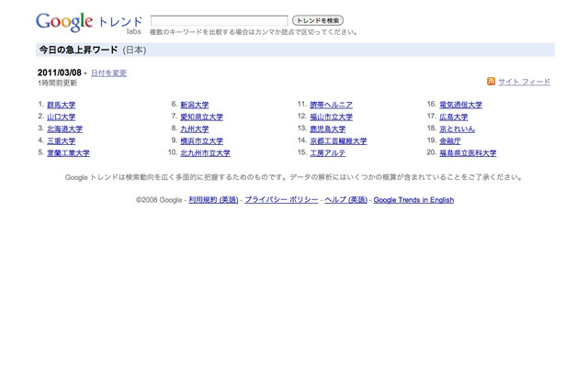Open the 新潟大学 trend entry
588x391 pixels.
pyautogui.click(x=194, y=105)
